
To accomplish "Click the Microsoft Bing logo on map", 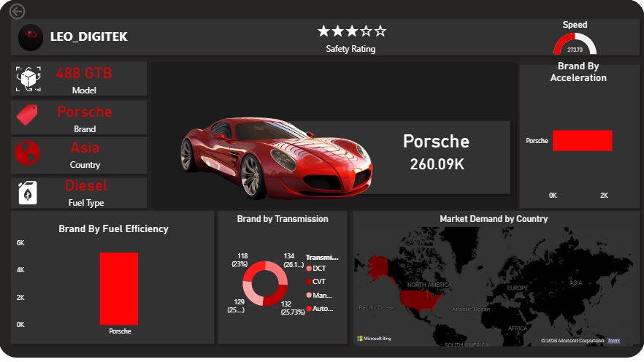I will (x=374, y=339).
